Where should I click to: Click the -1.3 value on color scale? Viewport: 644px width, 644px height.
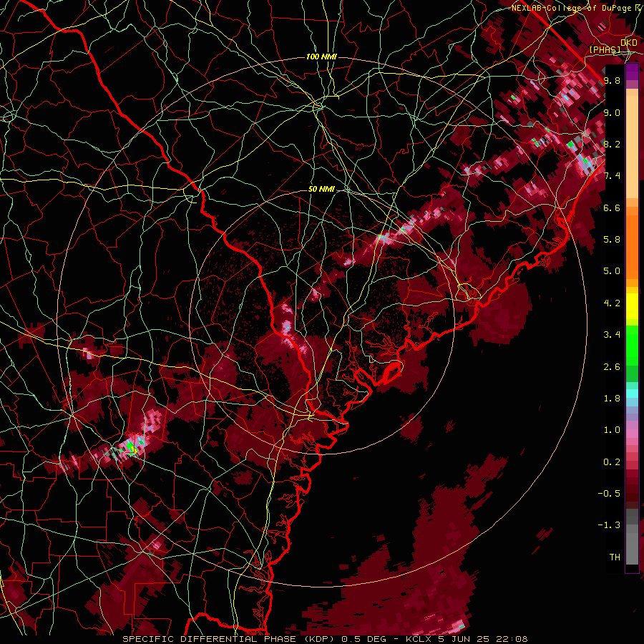[609, 525]
